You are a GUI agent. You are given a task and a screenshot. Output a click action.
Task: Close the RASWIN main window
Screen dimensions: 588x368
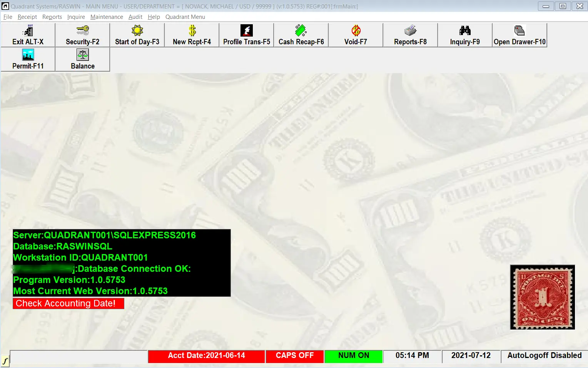coord(580,6)
